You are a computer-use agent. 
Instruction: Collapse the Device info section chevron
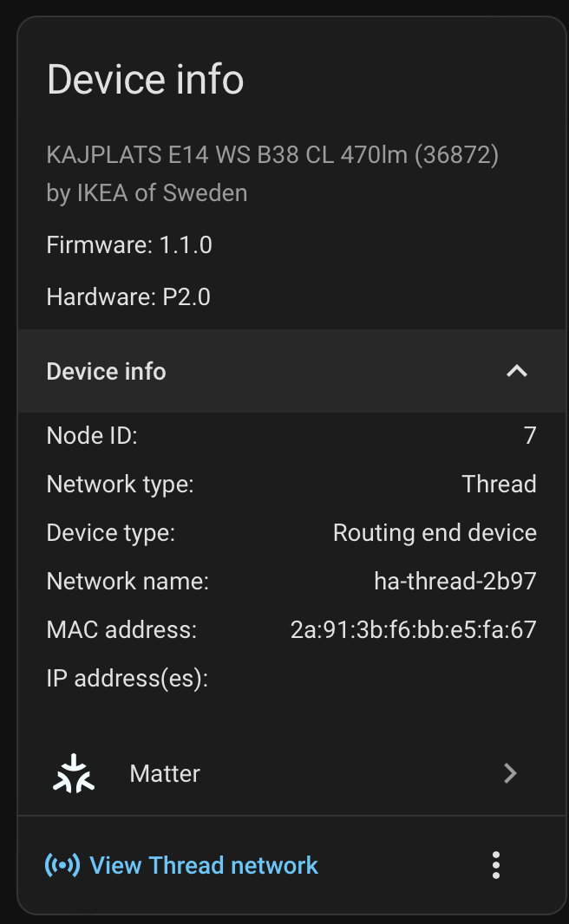[x=516, y=371]
